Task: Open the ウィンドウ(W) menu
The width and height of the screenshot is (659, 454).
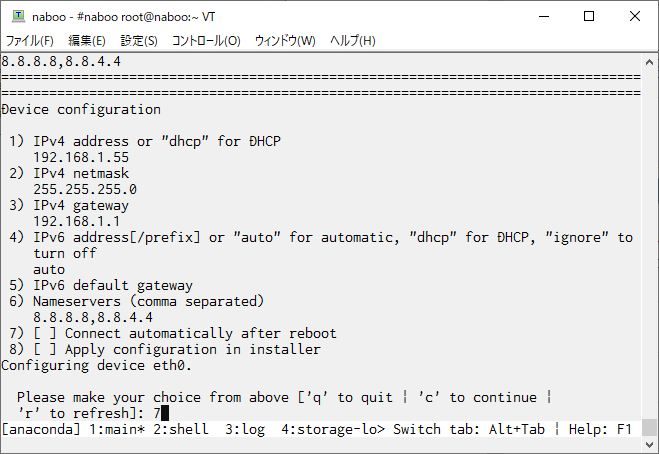Action: 285,41
